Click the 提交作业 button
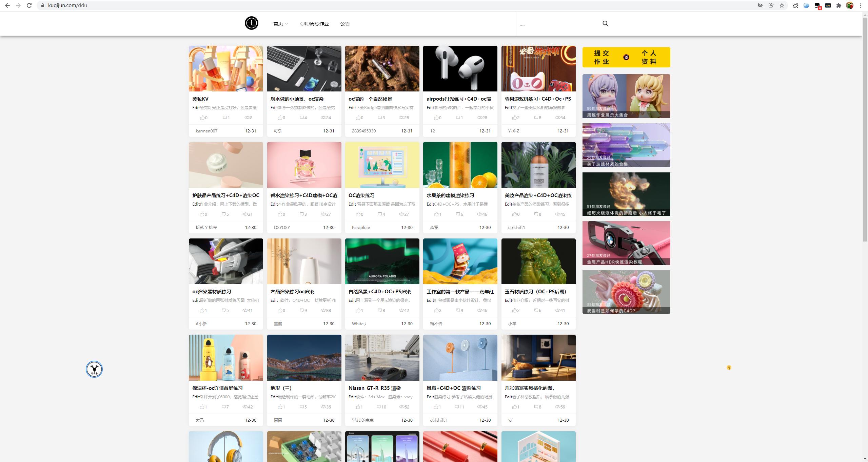The width and height of the screenshot is (868, 462). [601, 57]
